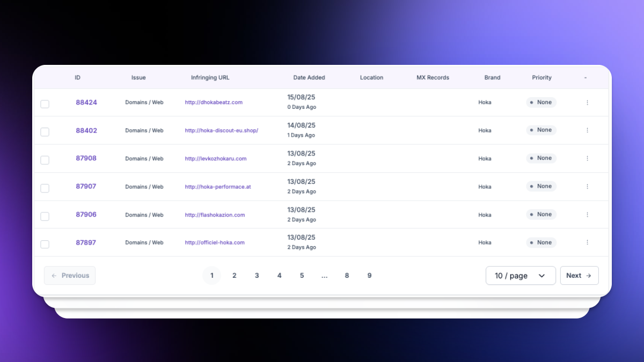Click None priority badge for row 87906

(541, 215)
